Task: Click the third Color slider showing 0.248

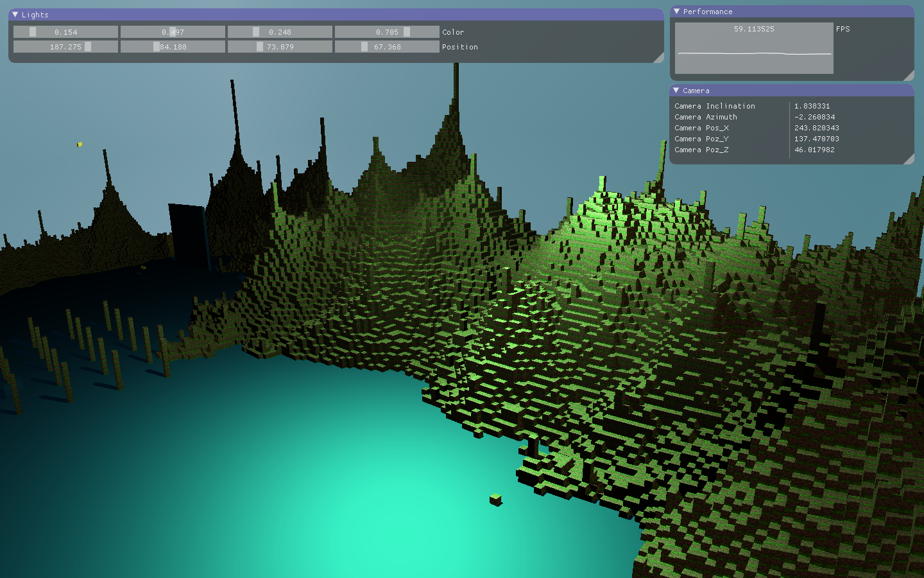Action: coord(280,32)
